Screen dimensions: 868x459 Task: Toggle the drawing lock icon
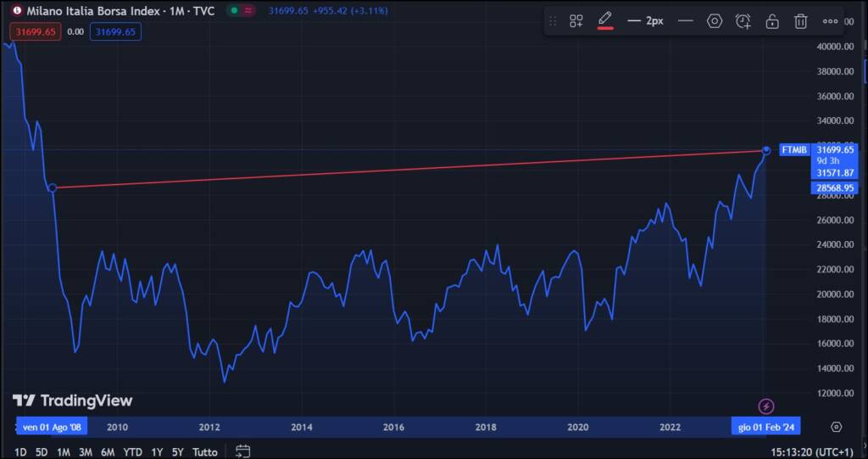[771, 21]
